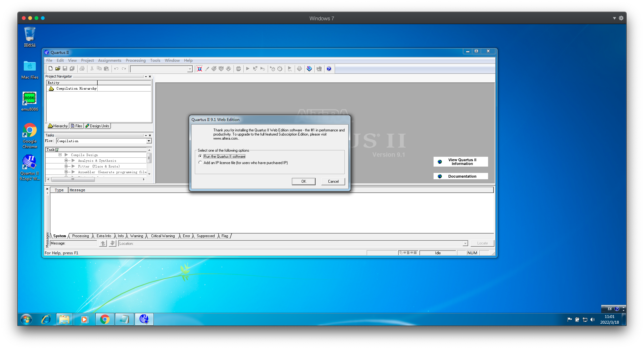This screenshot has height=349, width=644.
Task: Expand the Assembler task node
Action: pos(66,172)
